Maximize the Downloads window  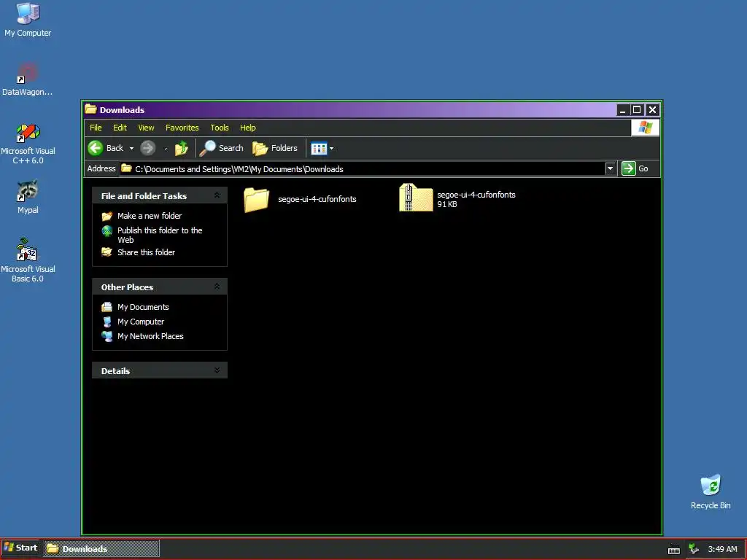coord(637,110)
